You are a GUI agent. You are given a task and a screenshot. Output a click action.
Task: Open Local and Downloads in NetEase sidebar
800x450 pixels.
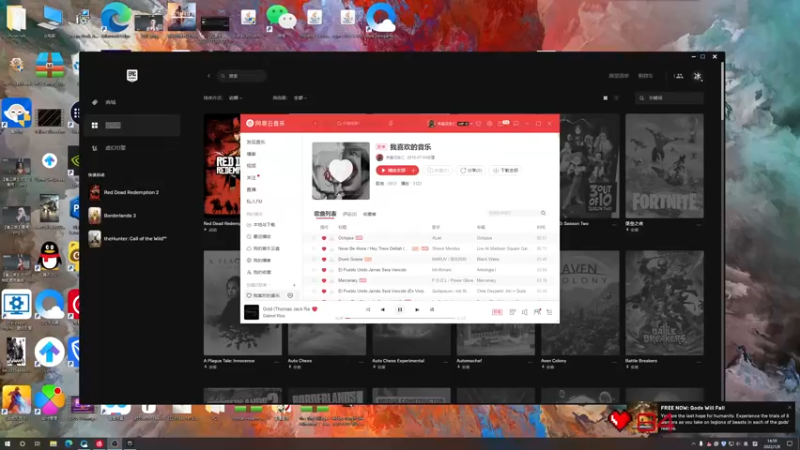click(x=261, y=224)
